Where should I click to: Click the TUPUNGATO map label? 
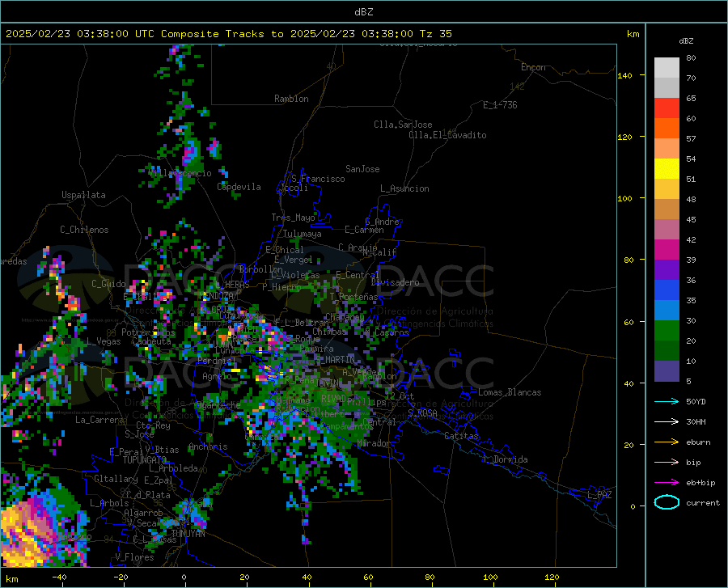[x=145, y=460]
